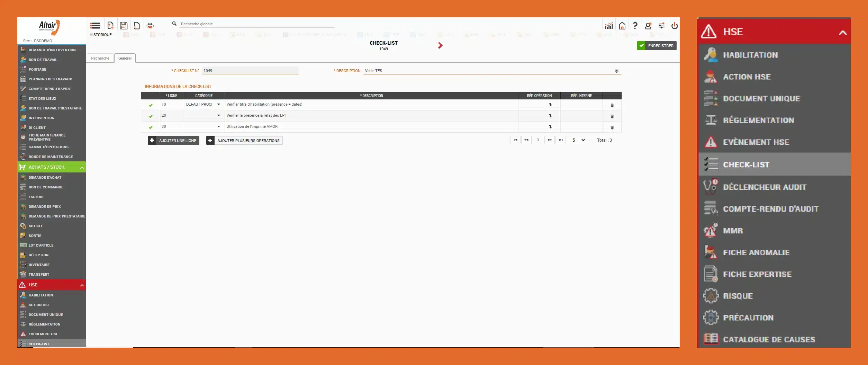Open the statistics bar chart icon
The height and width of the screenshot is (365, 868).
pyautogui.click(x=609, y=26)
